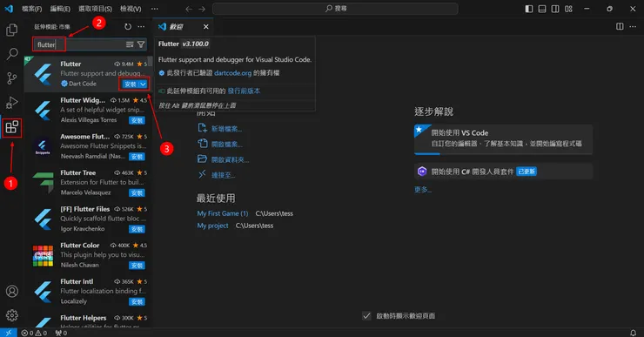Open recent My First Game (1) project
The height and width of the screenshot is (337, 644).
pyautogui.click(x=222, y=213)
